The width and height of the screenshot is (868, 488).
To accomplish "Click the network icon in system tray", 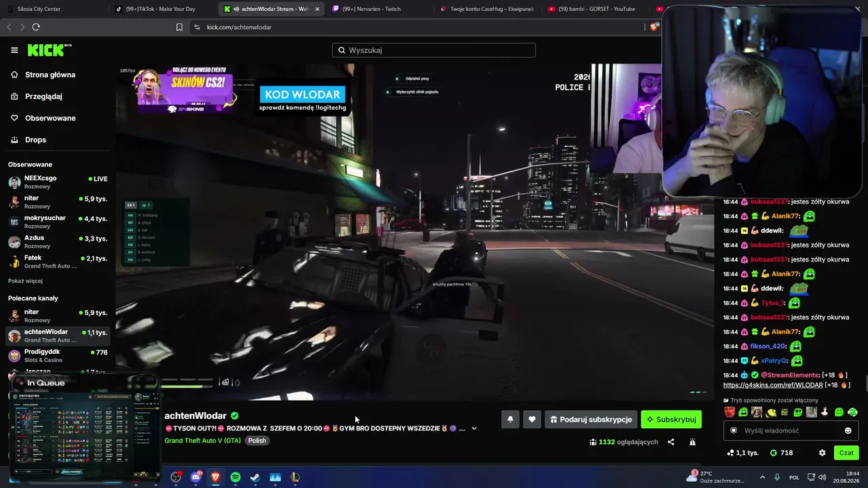I will point(811,477).
